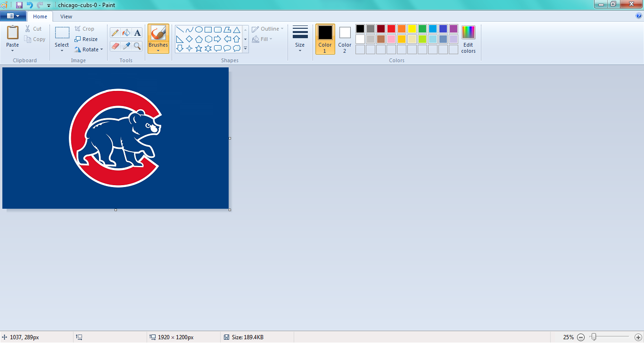This screenshot has width=644, height=343.
Task: Choose the Oval shape
Action: click(x=198, y=30)
